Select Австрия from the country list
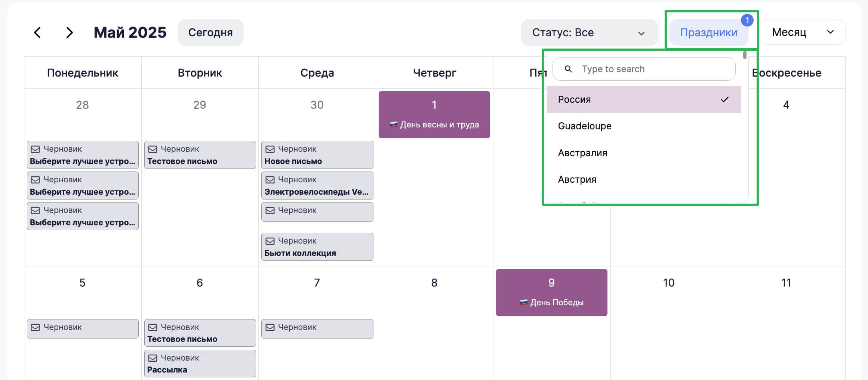Image resolution: width=868 pixels, height=380 pixels. [x=644, y=179]
